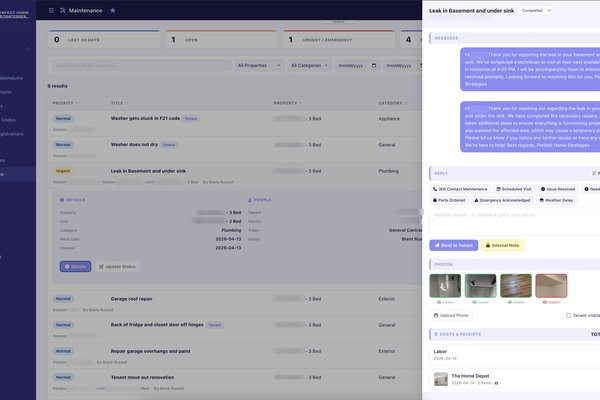Click the Last 30 Days stat card
600x400 pixels.
[x=104, y=39]
